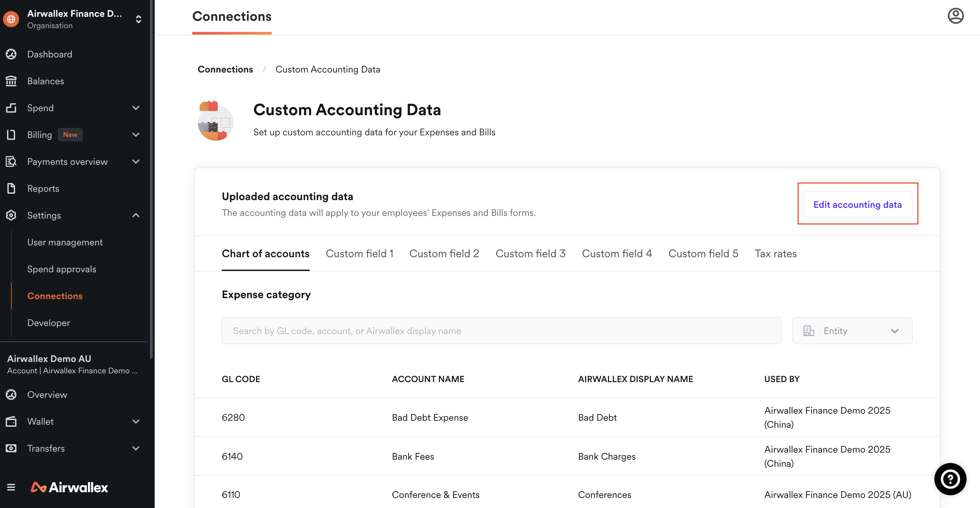
Task: Navigate to Connections via breadcrumb link
Action: pos(225,69)
